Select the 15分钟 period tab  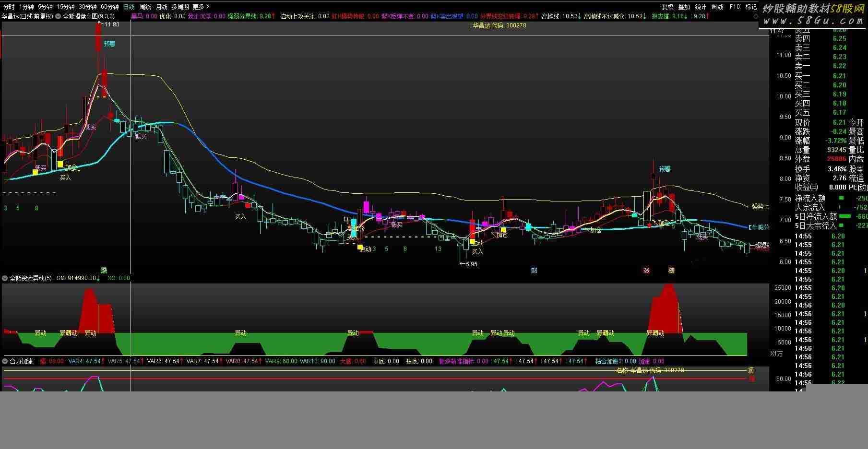tap(65, 7)
